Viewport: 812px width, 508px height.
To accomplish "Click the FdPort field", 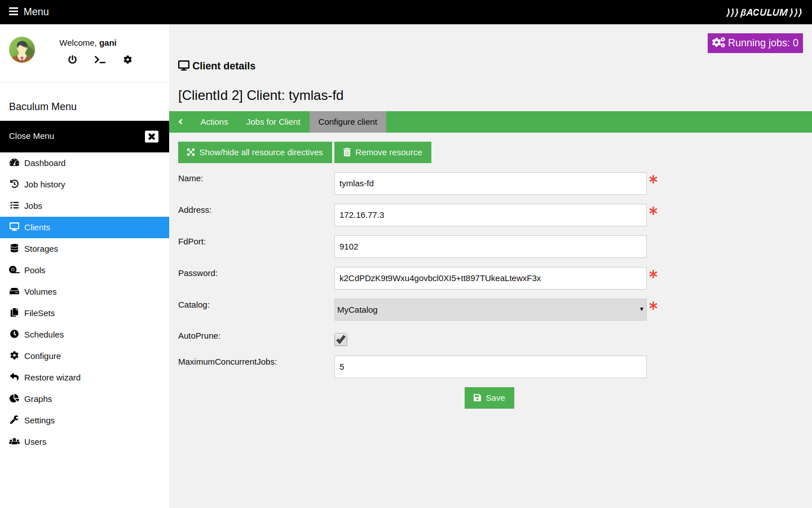I will tap(491, 247).
